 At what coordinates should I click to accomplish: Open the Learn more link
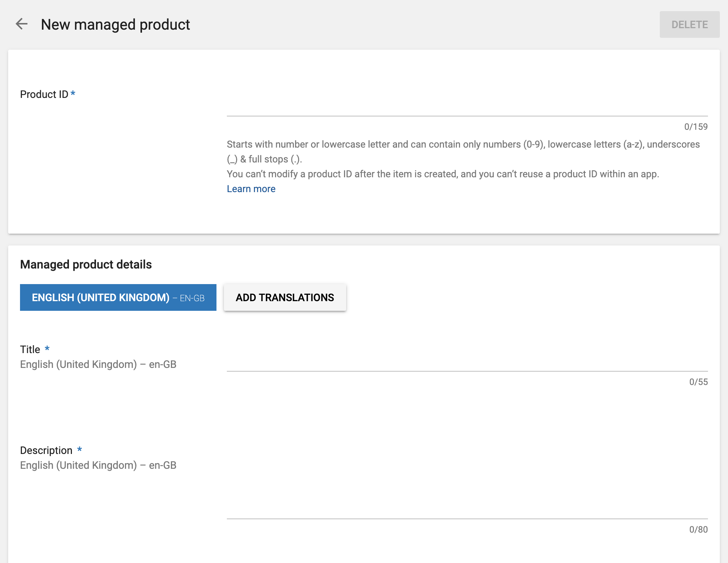pyautogui.click(x=251, y=189)
